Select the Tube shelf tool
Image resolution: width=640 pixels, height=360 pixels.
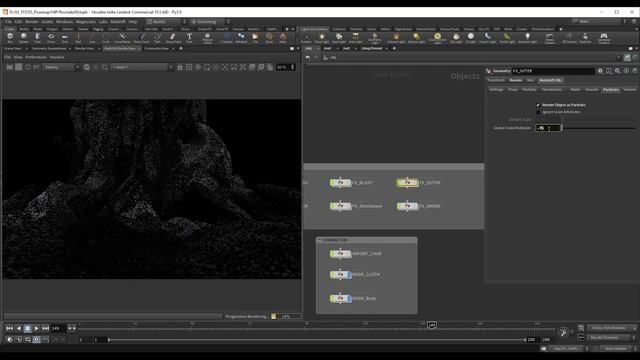[37, 38]
